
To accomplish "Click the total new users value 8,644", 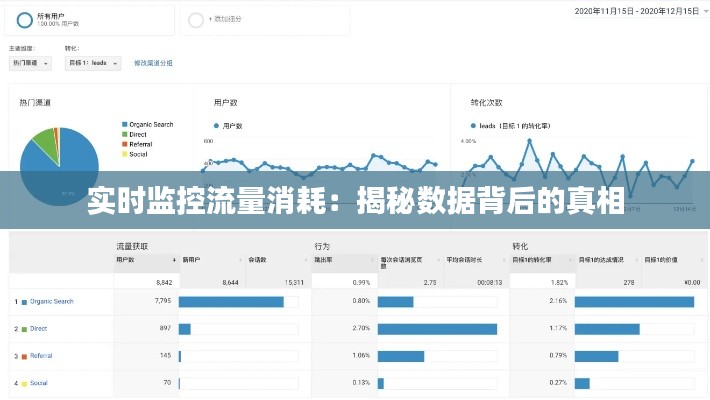I will point(230,282).
